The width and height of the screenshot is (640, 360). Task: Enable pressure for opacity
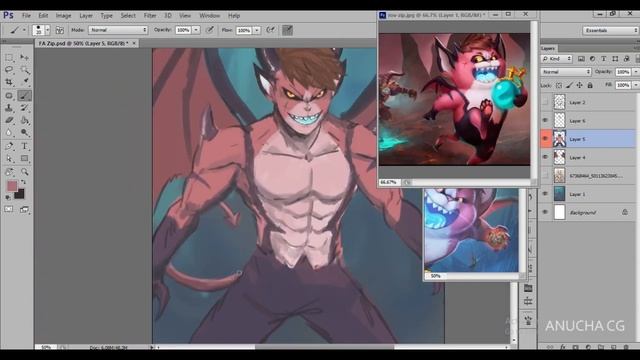(210, 30)
